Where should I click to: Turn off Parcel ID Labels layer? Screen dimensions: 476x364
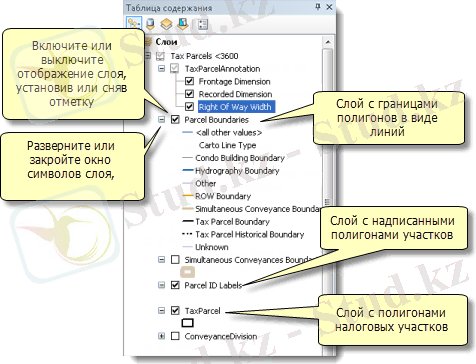(175, 285)
